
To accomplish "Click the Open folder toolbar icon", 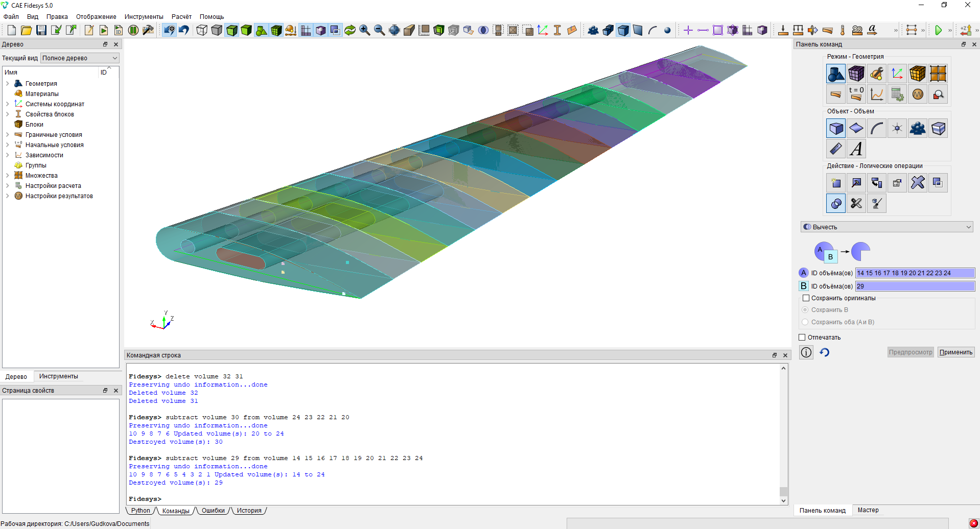I will pyautogui.click(x=26, y=30).
